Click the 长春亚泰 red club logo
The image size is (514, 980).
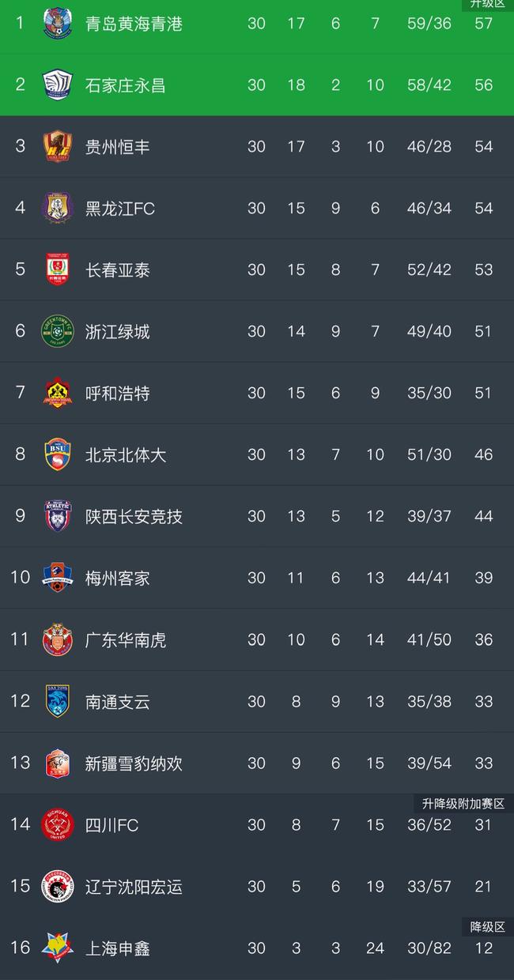click(57, 270)
